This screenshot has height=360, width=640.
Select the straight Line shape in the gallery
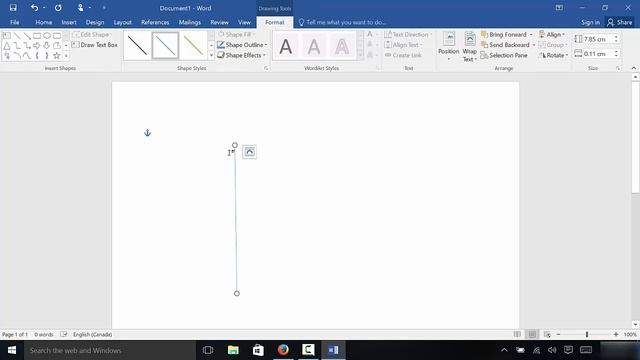tap(17, 36)
